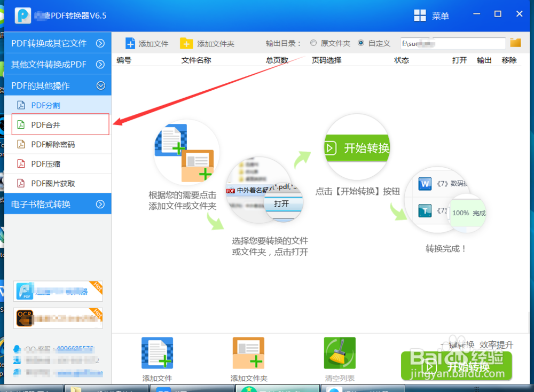Open the output folder browse icon
Viewport: 534px width, 392px height.
515,43
